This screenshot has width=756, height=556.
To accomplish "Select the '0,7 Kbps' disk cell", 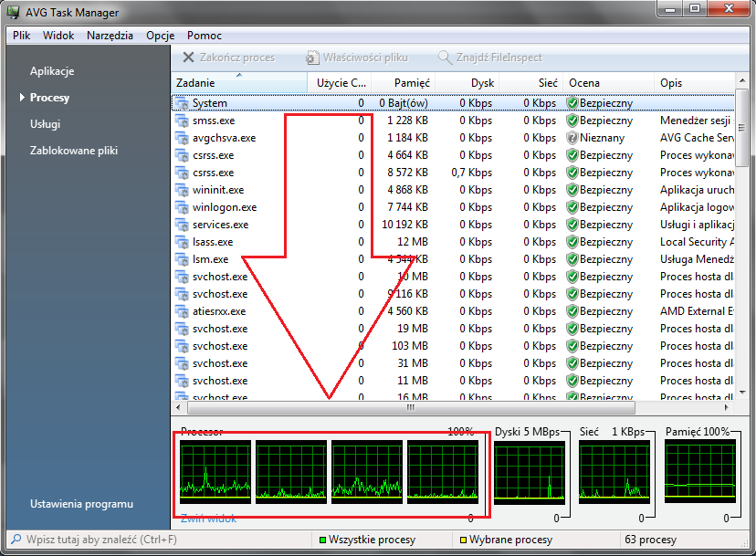I will [471, 173].
